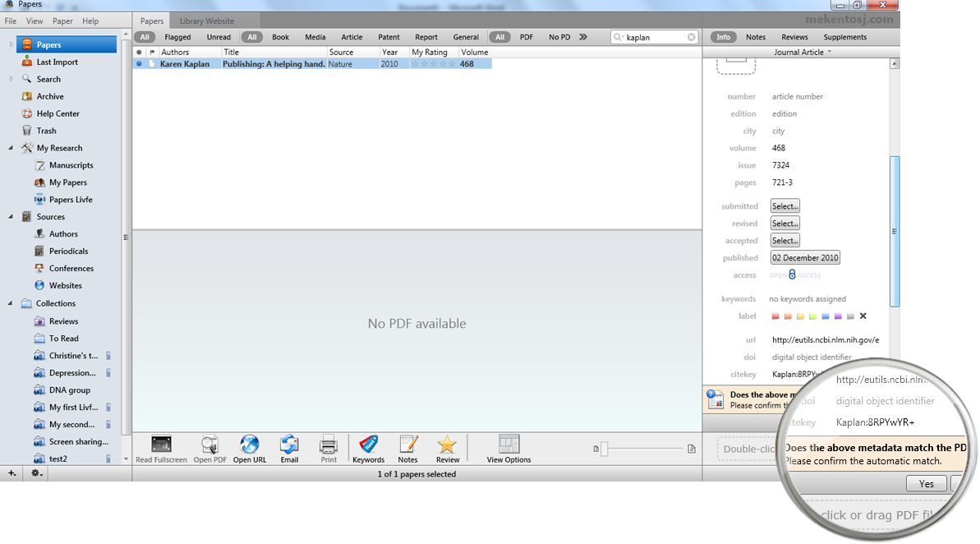Viewport: 980px width, 544px height.
Task: Select Websites source
Action: [65, 286]
